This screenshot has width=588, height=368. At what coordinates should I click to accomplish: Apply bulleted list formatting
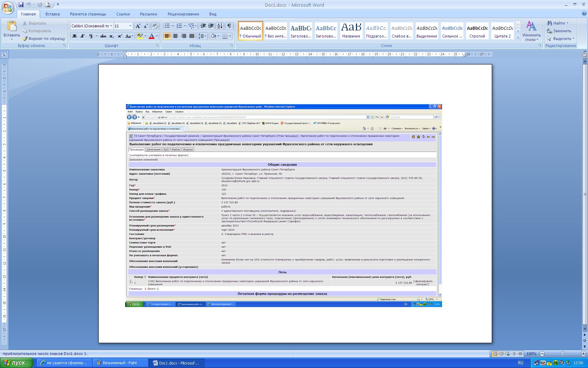point(167,26)
